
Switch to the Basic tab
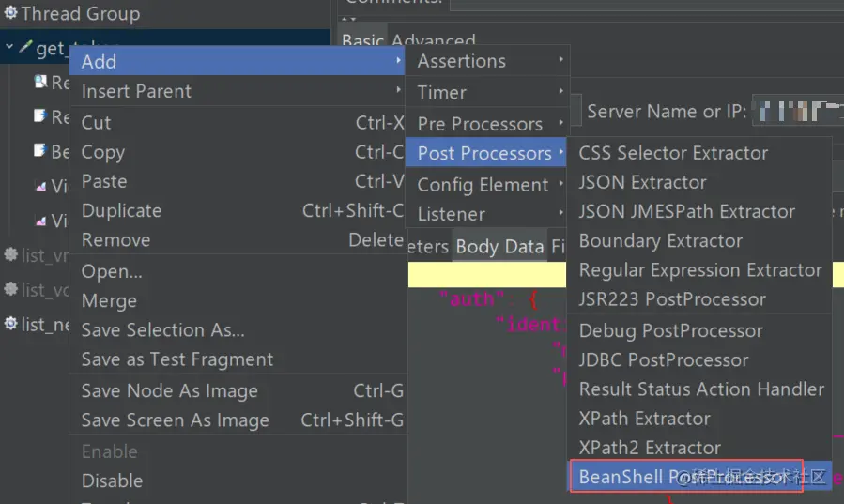[362, 39]
